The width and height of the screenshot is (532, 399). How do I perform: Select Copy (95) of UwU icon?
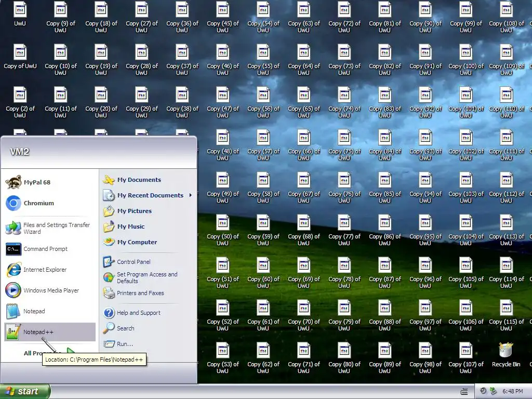pos(425,230)
